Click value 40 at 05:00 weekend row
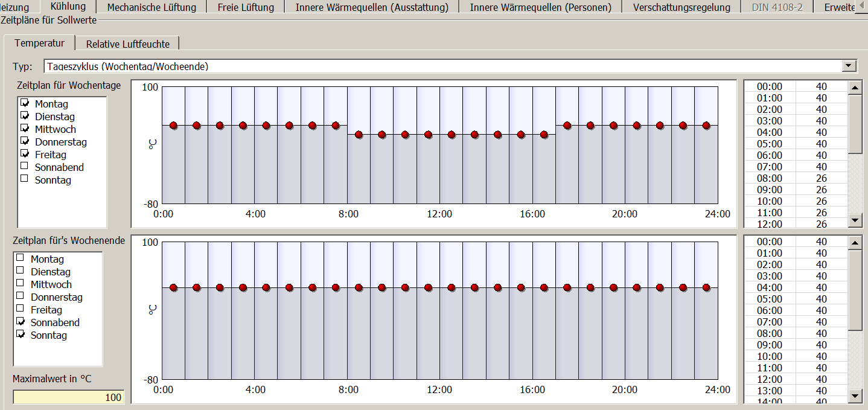This screenshot has width=868, height=410. tap(822, 299)
